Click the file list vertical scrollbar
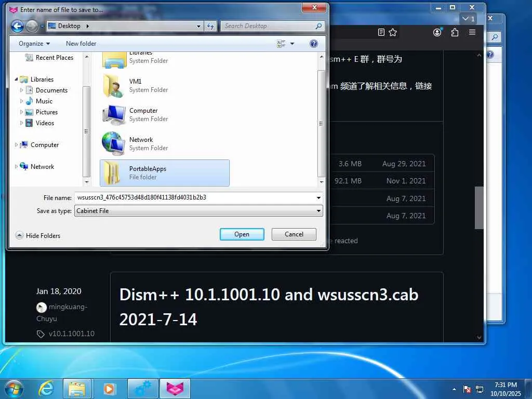 (321, 124)
